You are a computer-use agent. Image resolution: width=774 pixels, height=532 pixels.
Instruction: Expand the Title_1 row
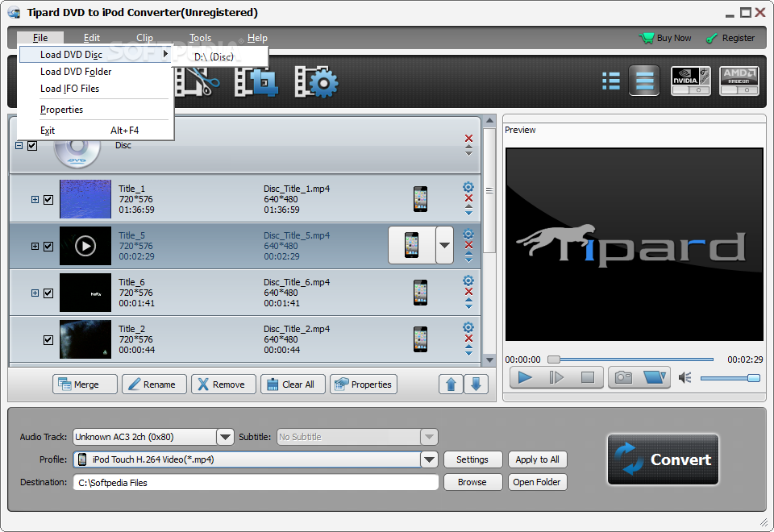pyautogui.click(x=35, y=199)
